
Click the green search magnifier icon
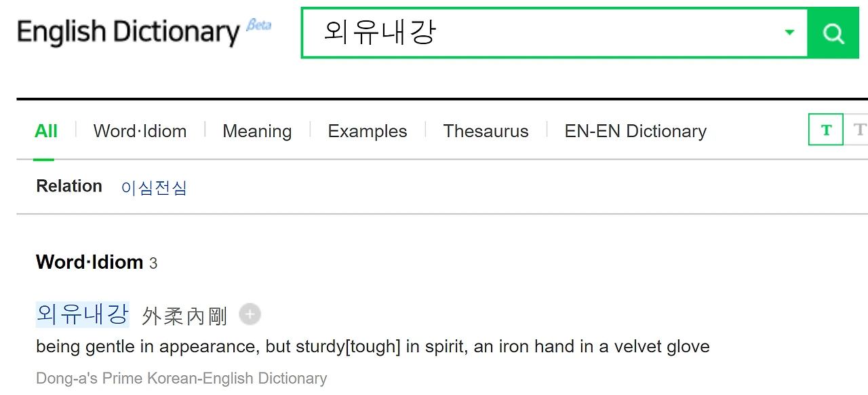(x=833, y=33)
